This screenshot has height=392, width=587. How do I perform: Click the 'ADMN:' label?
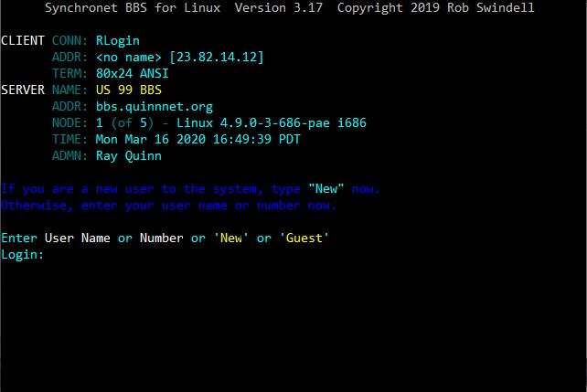click(69, 155)
